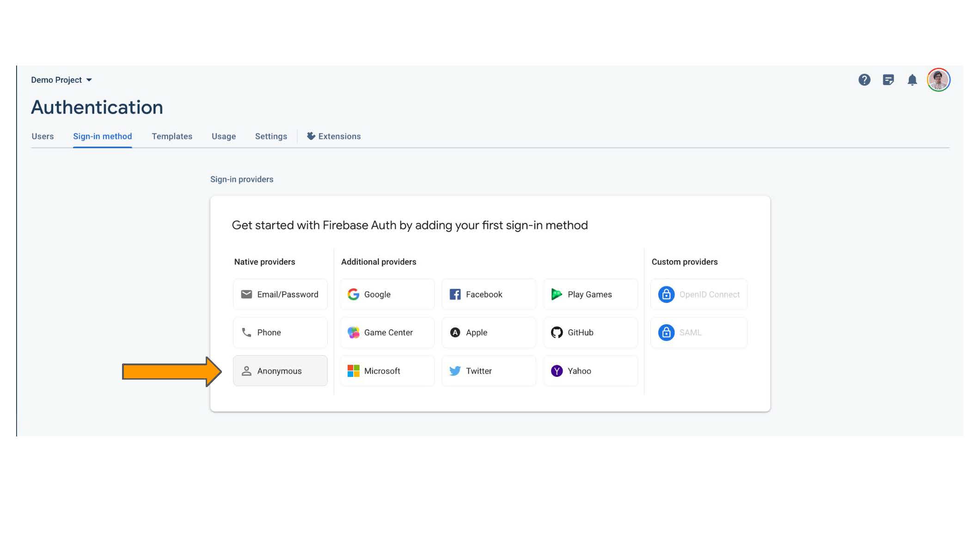Add Facebook sign-in provider
980x551 pixels.
pos(489,294)
